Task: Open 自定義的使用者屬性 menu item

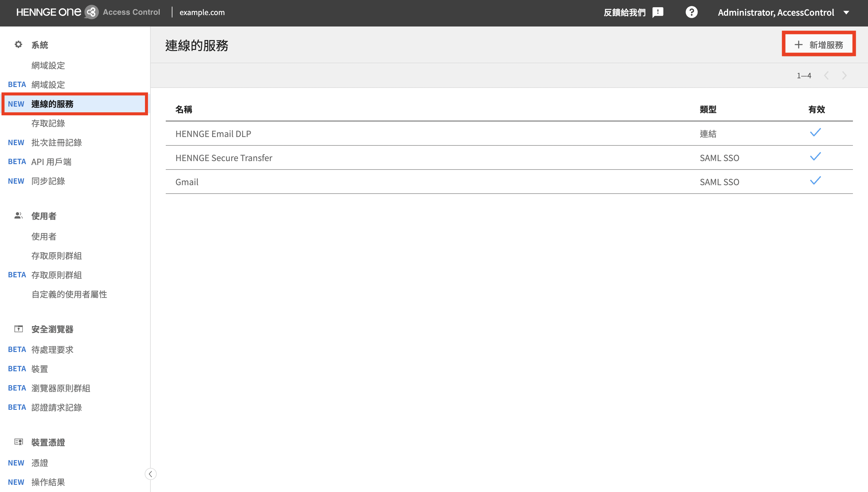Action: 69,294
